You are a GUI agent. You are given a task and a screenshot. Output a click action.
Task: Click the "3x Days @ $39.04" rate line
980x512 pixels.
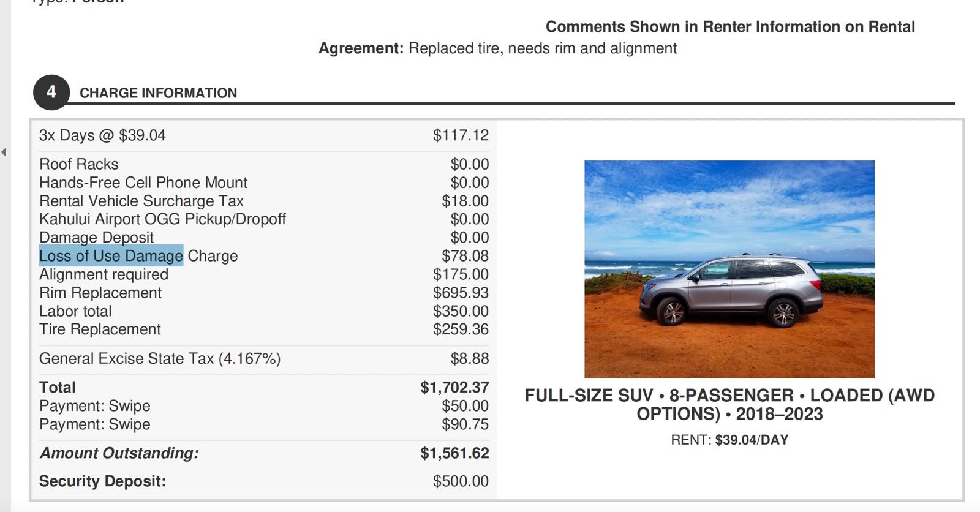pyautogui.click(x=102, y=135)
